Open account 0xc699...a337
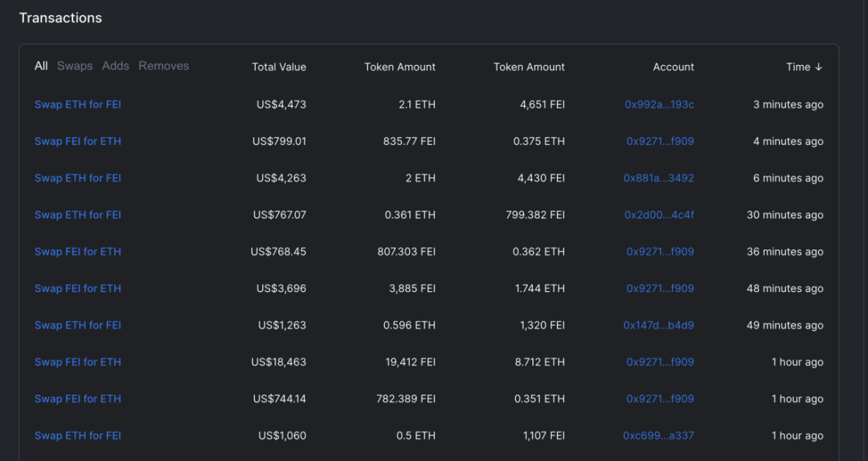The image size is (868, 461). pos(658,436)
